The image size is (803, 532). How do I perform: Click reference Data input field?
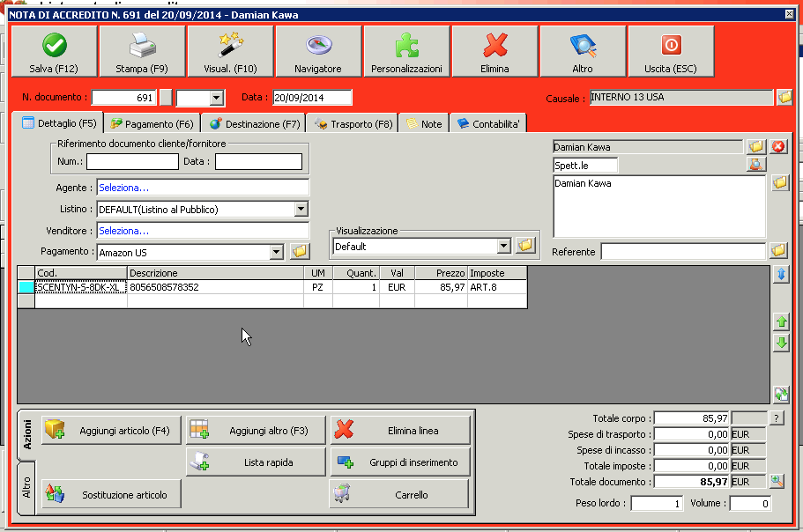click(x=258, y=161)
